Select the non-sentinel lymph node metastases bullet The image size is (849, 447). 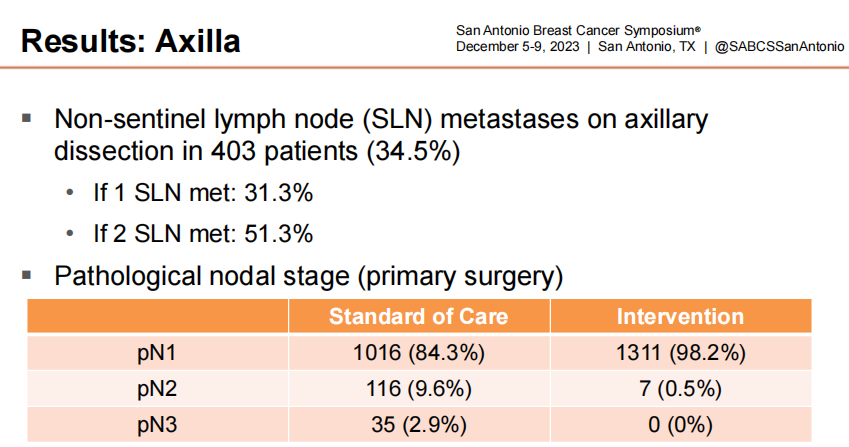pyautogui.click(x=380, y=136)
